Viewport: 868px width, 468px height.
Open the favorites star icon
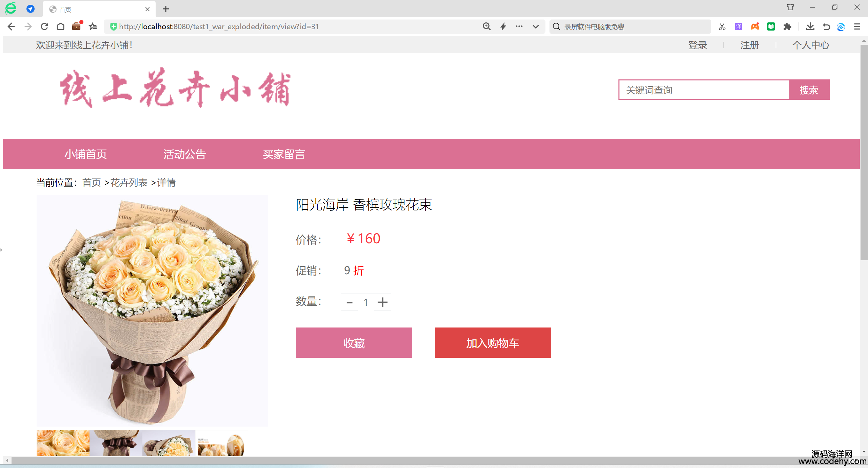[93, 26]
